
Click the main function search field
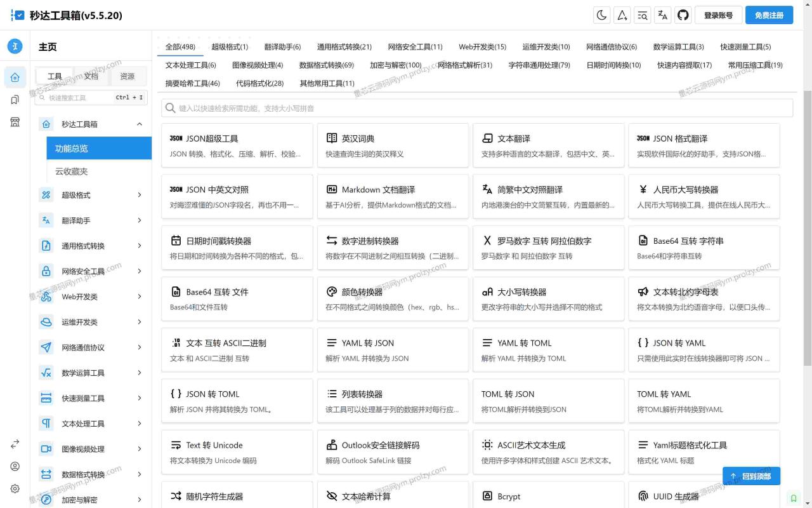point(477,108)
